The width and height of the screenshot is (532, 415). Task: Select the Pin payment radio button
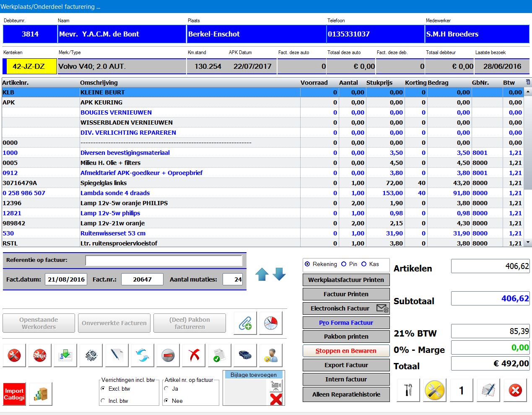click(344, 264)
